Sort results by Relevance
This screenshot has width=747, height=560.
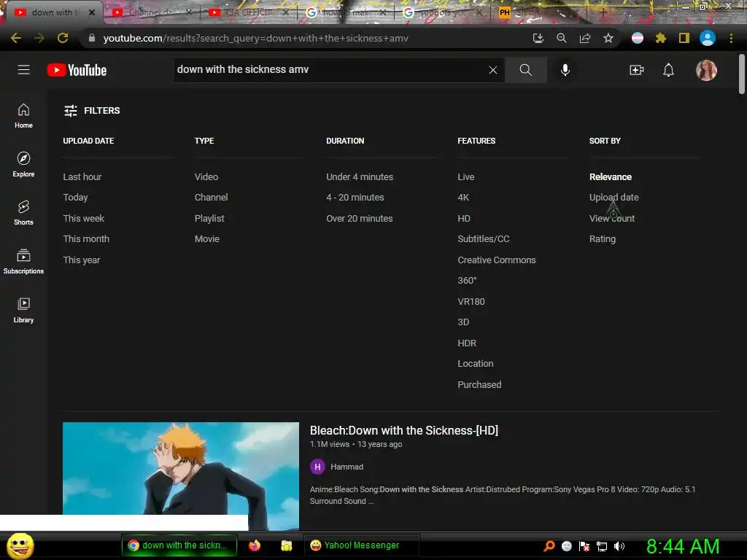click(611, 176)
